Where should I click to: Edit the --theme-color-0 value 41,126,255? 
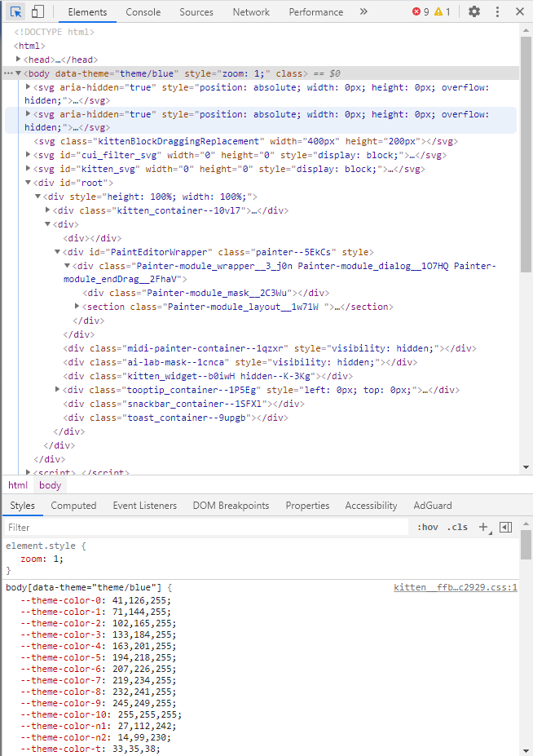coord(141,600)
